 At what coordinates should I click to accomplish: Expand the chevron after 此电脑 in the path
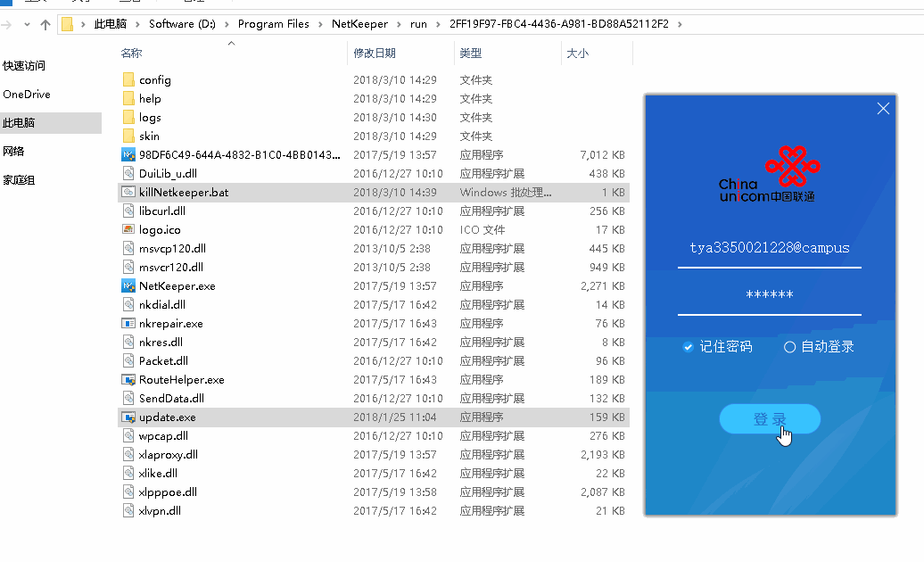137,24
